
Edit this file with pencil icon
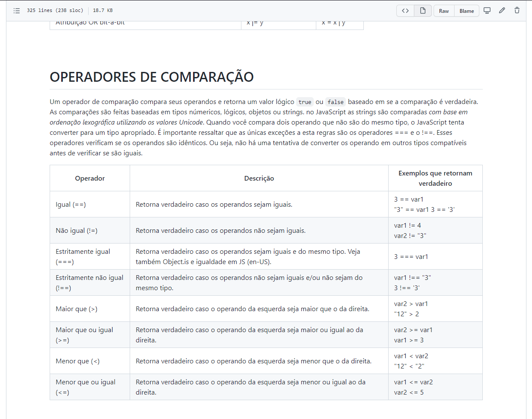(502, 10)
